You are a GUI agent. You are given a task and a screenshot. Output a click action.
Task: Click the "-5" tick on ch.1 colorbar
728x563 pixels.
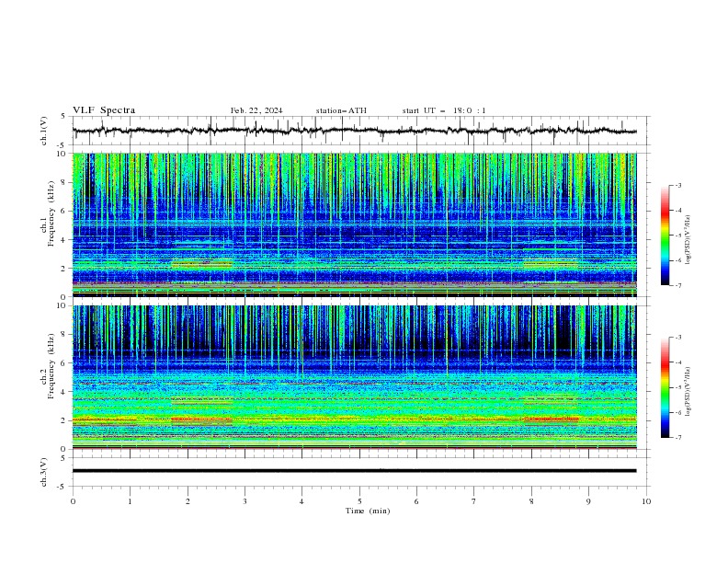tap(677, 236)
